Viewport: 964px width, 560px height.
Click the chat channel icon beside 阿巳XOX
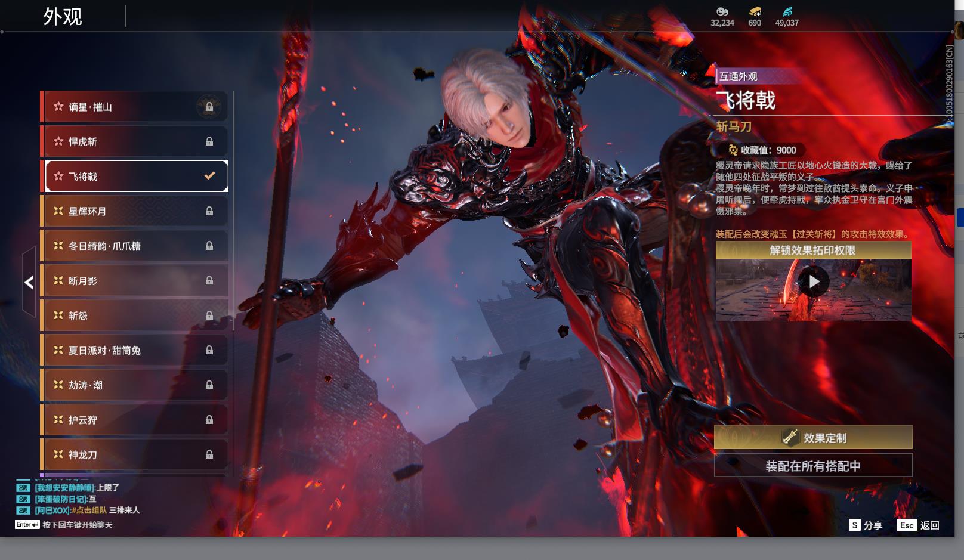pyautogui.click(x=23, y=511)
